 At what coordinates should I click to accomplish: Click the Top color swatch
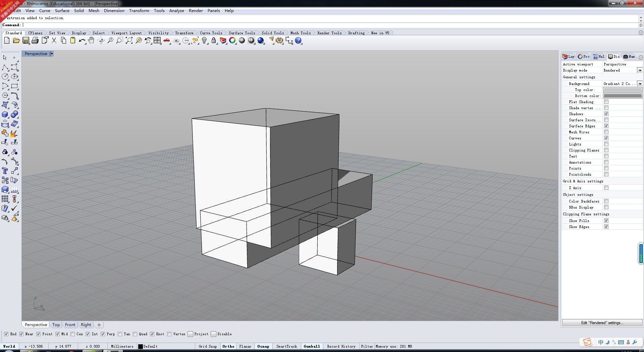[x=623, y=90]
